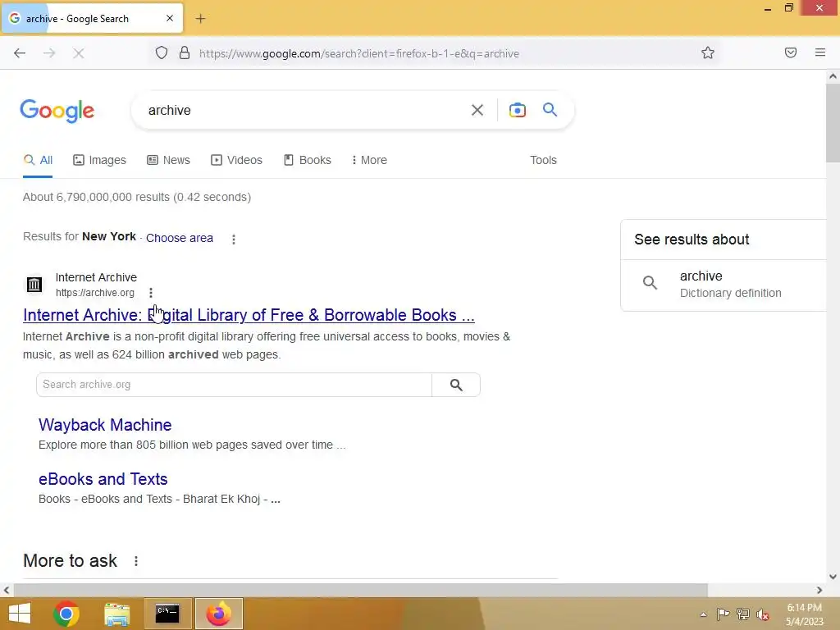
Task: Open Internet Archive: Digital Library result link
Action: pyautogui.click(x=249, y=315)
